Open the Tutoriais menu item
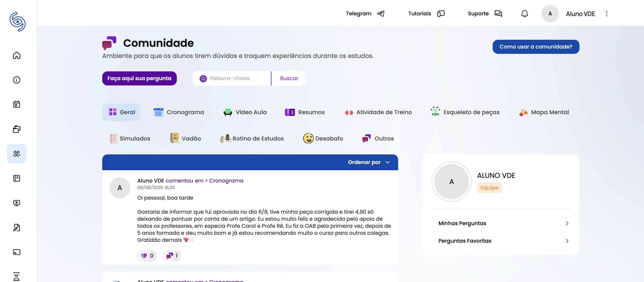The width and height of the screenshot is (644, 282). pyautogui.click(x=420, y=14)
